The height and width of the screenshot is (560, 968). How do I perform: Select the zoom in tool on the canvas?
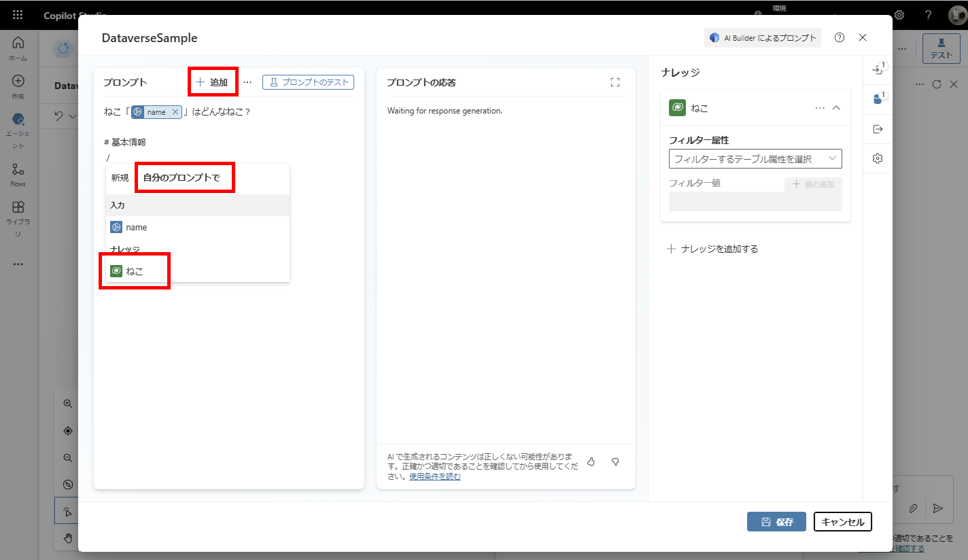point(67,403)
